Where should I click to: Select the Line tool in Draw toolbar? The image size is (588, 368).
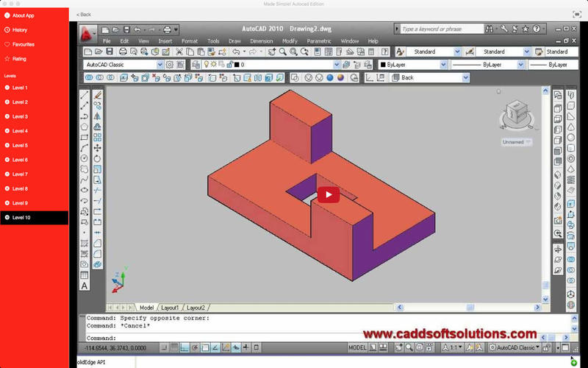click(85, 95)
